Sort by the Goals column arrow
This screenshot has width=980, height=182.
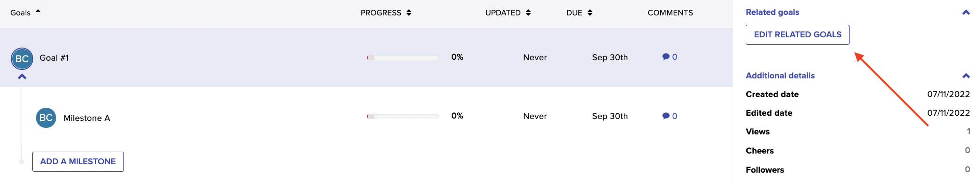[38, 11]
